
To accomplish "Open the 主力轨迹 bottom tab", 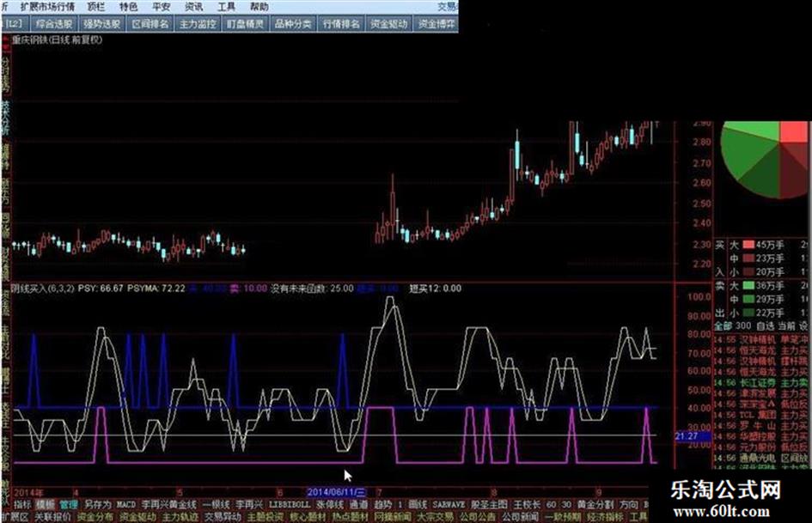I will pos(180,517).
